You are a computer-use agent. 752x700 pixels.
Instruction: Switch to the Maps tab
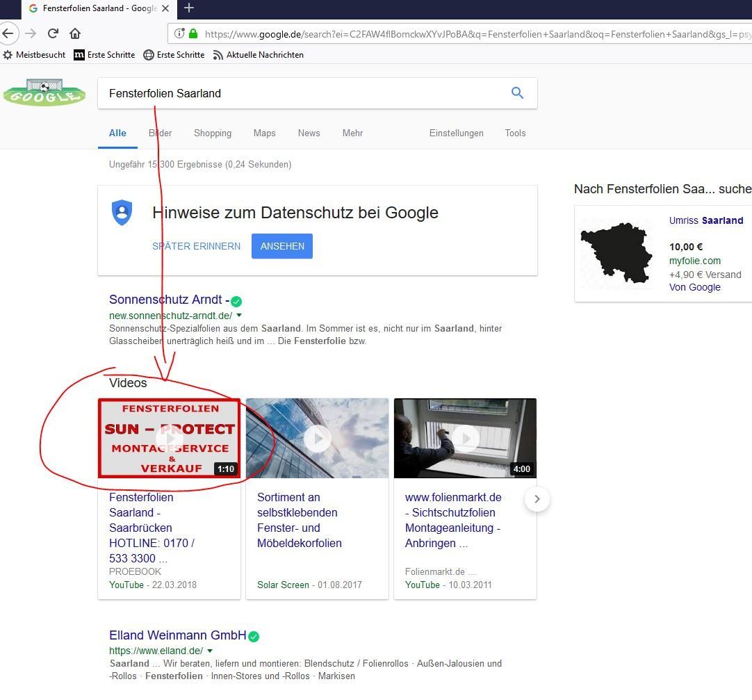[x=264, y=133]
